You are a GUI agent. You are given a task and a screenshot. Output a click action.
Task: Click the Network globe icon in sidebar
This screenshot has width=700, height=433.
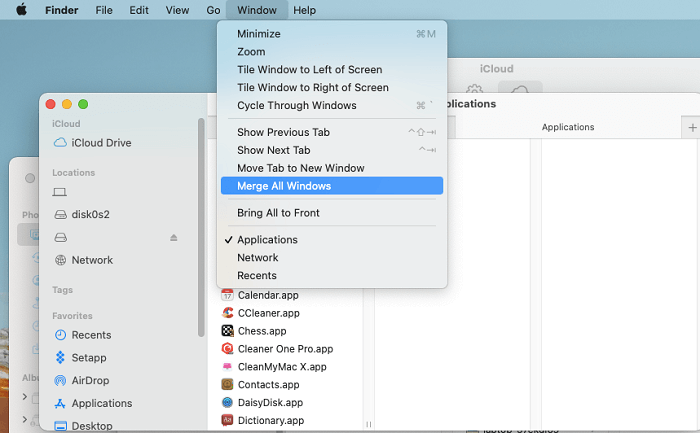(x=60, y=260)
